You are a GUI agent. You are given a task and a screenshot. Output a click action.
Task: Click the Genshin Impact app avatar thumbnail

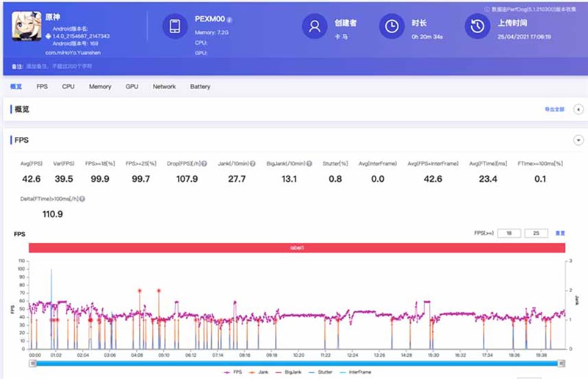tap(26, 26)
